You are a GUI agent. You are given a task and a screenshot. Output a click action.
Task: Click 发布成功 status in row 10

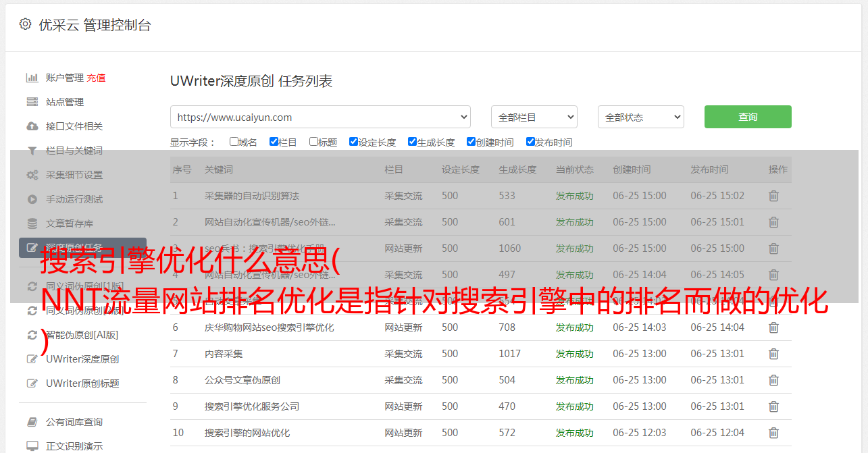point(575,433)
